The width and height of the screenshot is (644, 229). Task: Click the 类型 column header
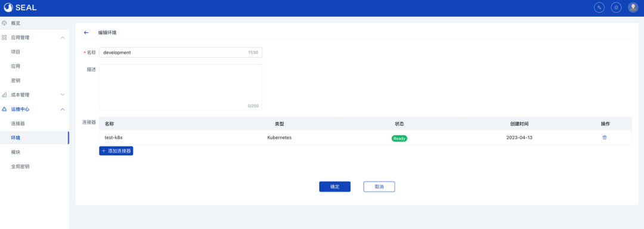[279, 124]
